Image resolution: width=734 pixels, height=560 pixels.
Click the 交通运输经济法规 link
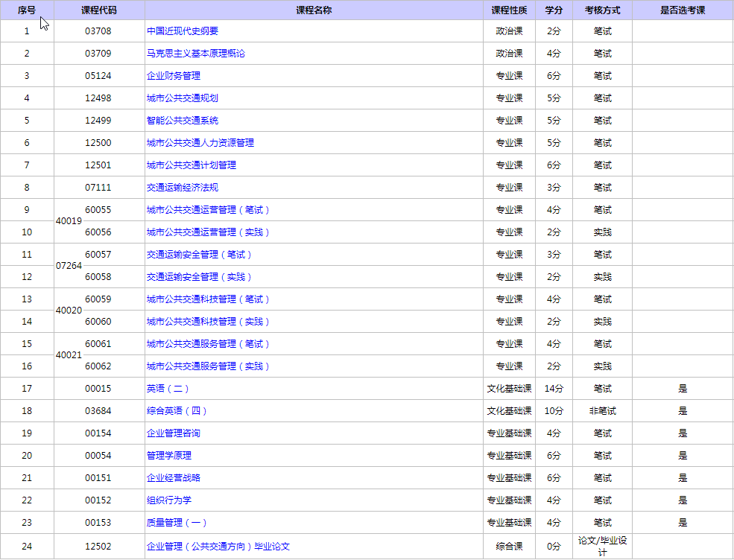pos(183,188)
